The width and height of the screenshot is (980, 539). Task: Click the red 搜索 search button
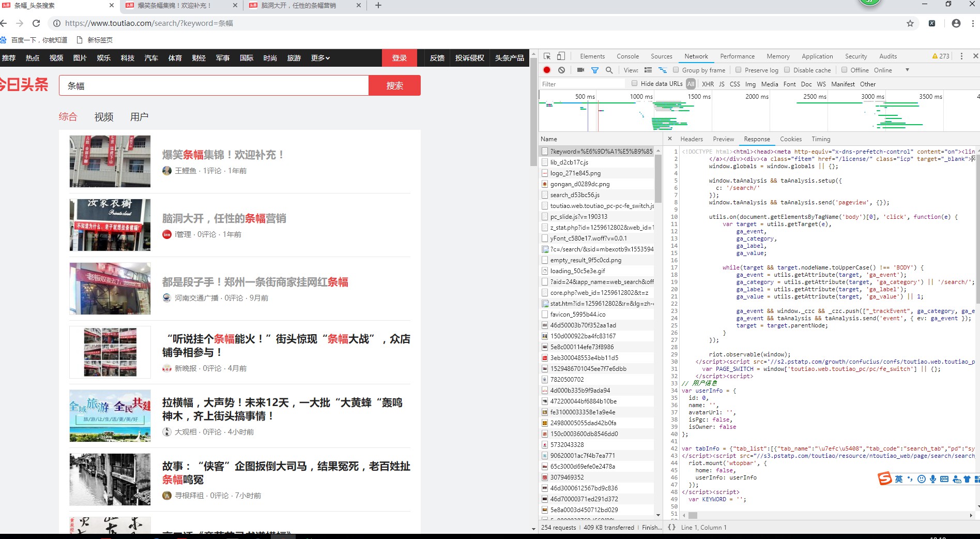pos(394,85)
